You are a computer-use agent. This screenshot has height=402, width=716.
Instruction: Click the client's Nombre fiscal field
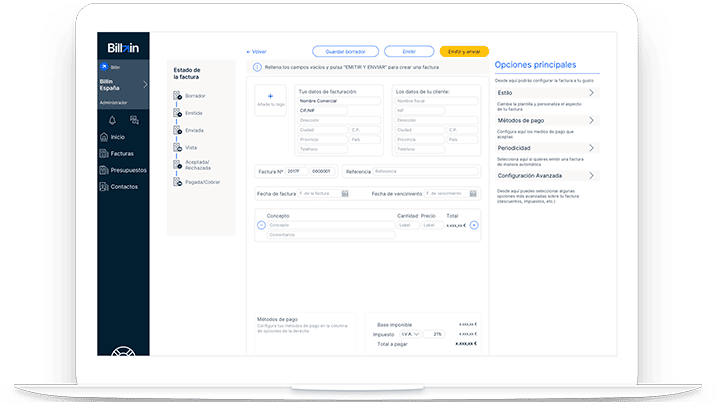437,101
